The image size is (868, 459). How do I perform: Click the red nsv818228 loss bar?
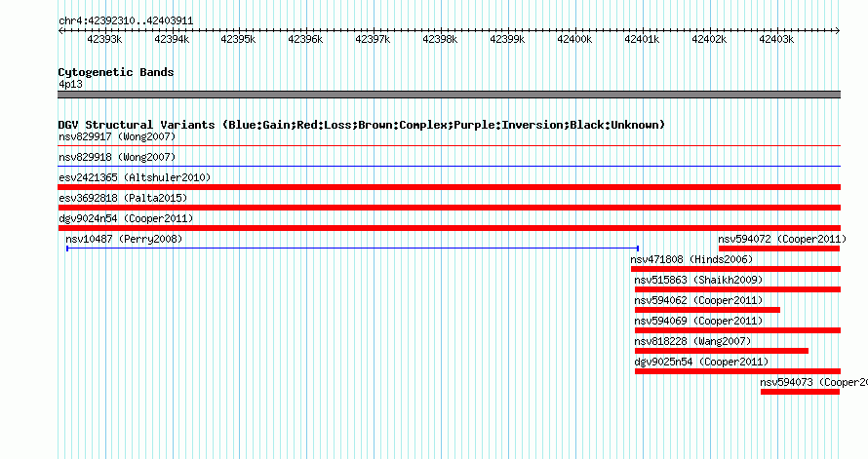point(722,351)
